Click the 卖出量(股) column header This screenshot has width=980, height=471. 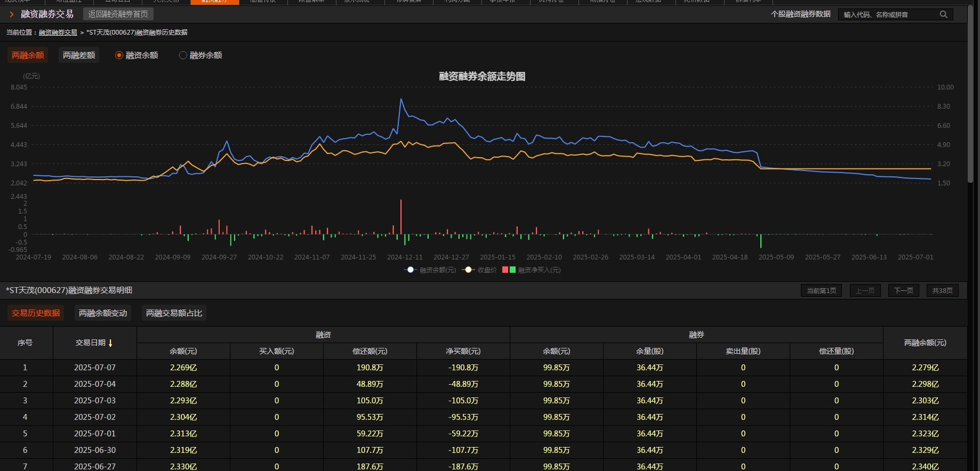point(743,351)
